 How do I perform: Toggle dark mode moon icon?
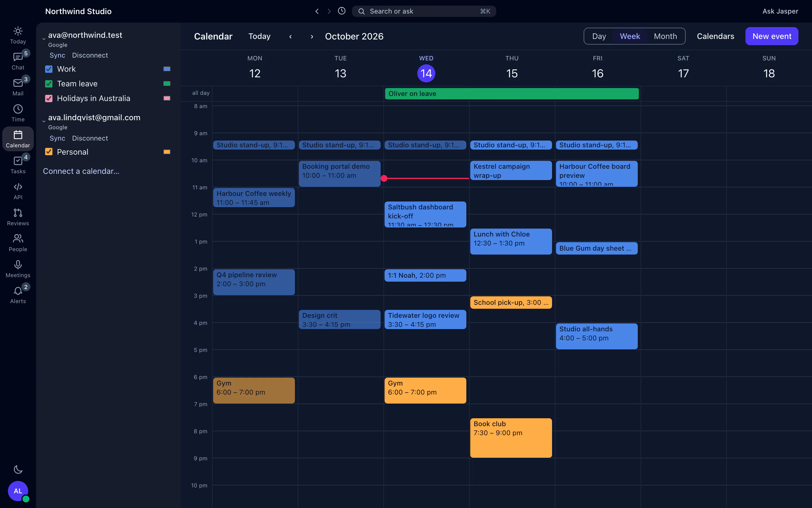[x=18, y=469]
